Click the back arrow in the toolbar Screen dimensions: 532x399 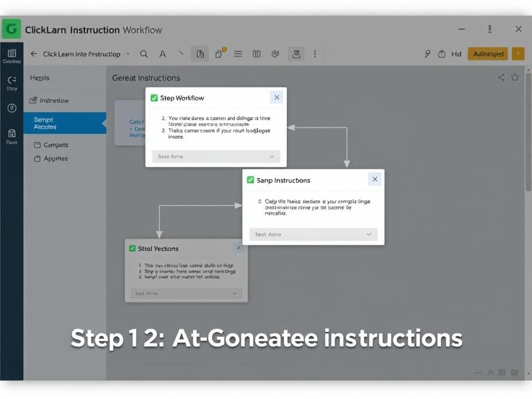pos(34,54)
